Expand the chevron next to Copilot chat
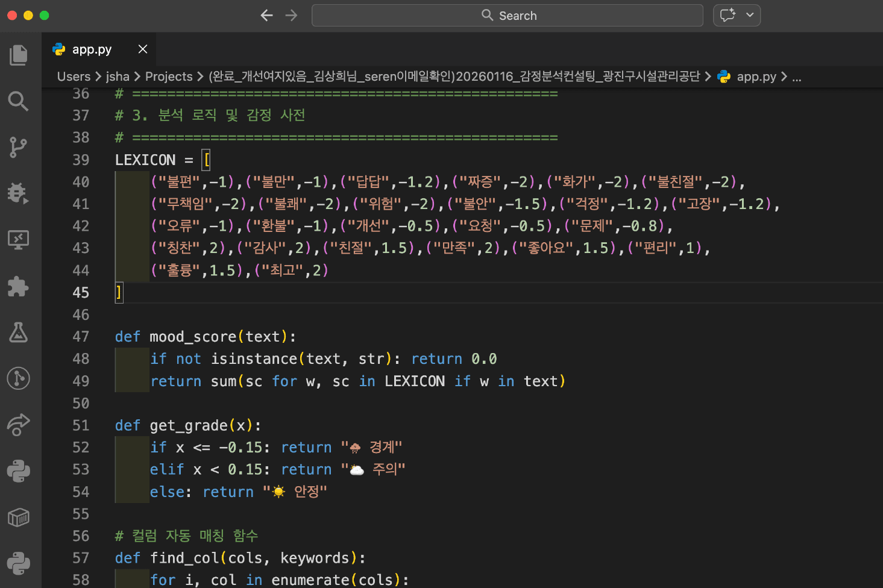The width and height of the screenshot is (883, 588). 750,15
